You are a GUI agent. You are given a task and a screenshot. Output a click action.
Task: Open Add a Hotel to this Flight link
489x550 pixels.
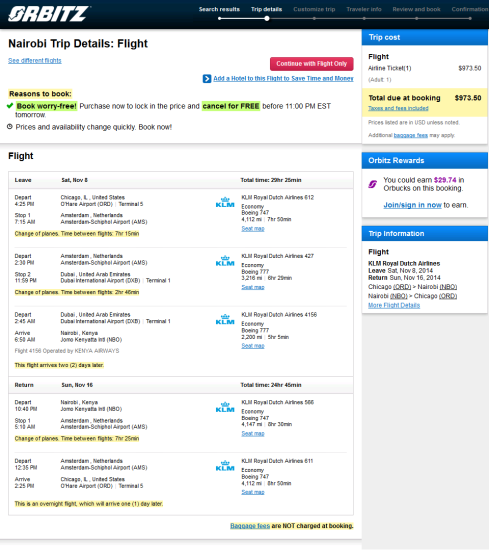(x=283, y=79)
